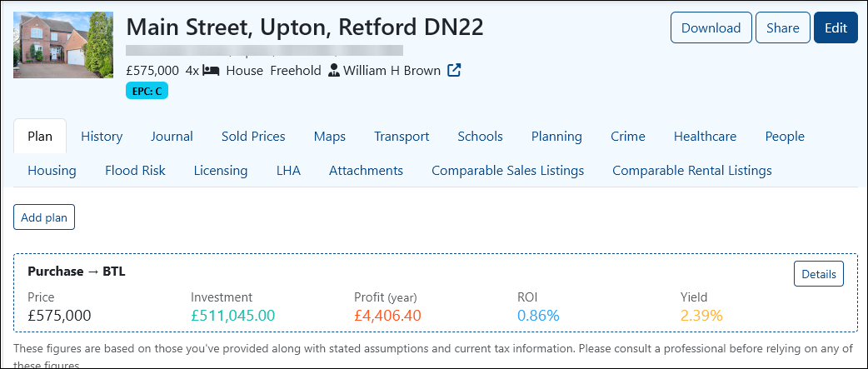
Task: Click the agent icon beside William H Brown
Action: 333,71
